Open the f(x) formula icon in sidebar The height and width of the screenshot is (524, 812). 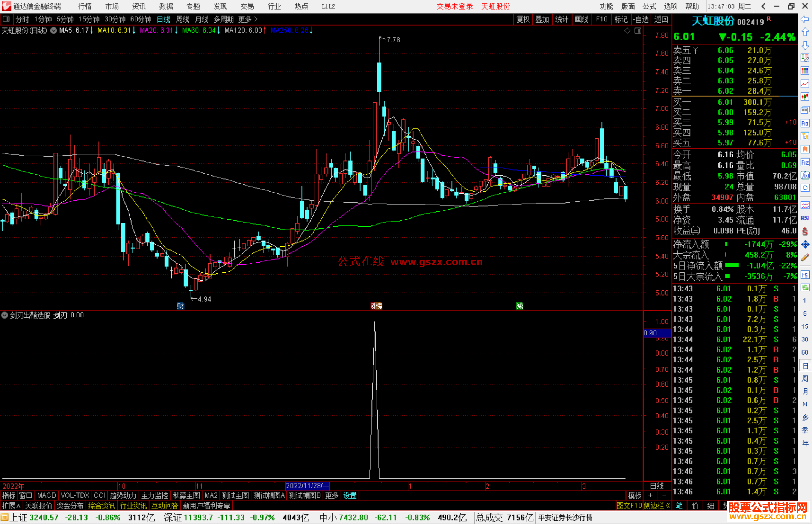[805, 175]
